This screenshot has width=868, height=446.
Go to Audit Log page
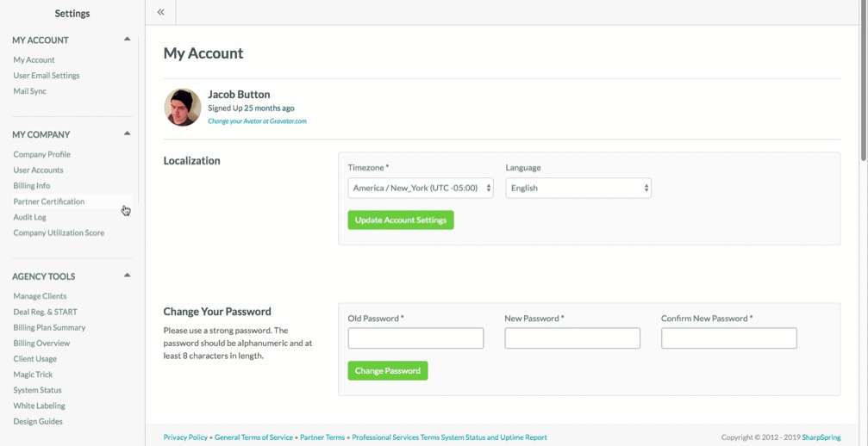30,217
